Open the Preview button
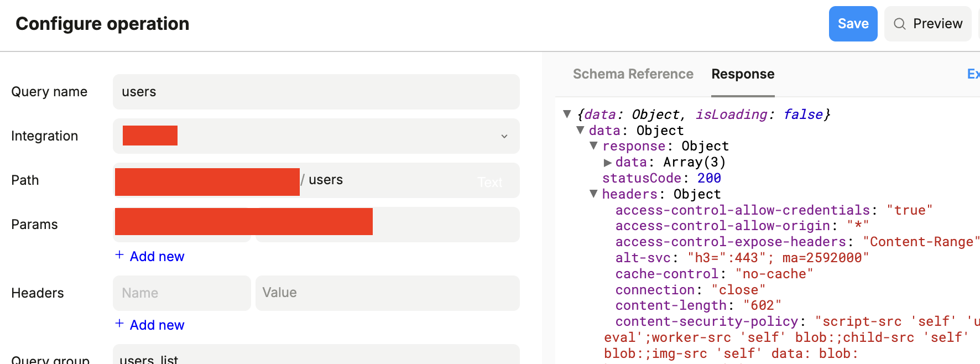 927,24
